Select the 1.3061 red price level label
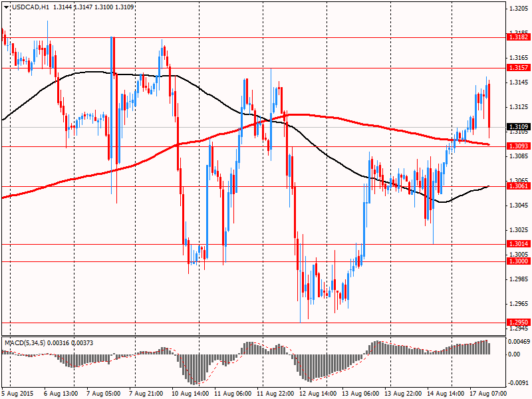 [x=518, y=186]
